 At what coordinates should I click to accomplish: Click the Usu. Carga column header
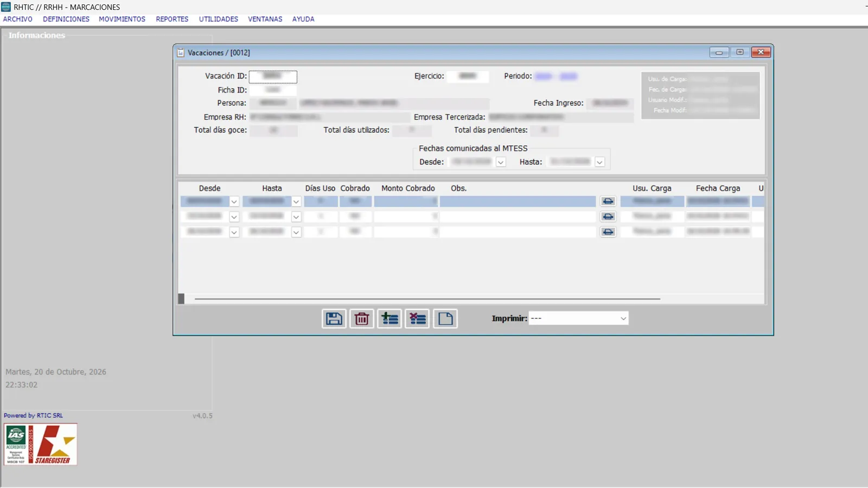click(x=652, y=188)
